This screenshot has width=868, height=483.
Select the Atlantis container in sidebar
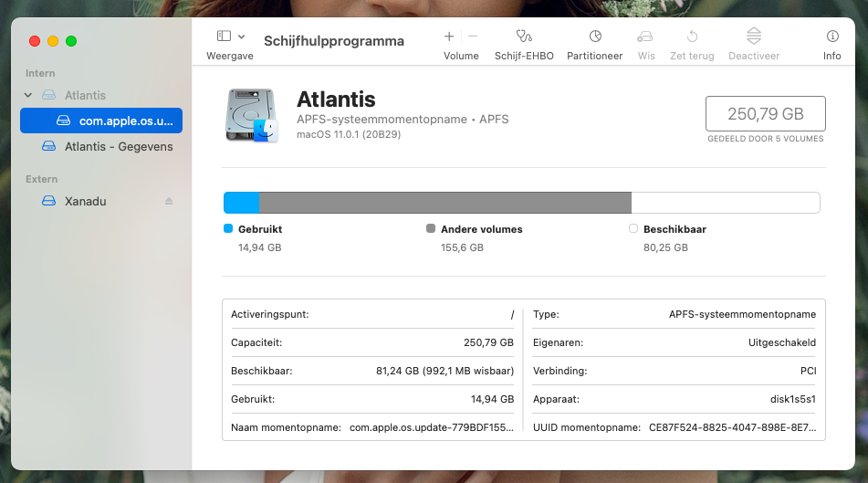pos(85,95)
